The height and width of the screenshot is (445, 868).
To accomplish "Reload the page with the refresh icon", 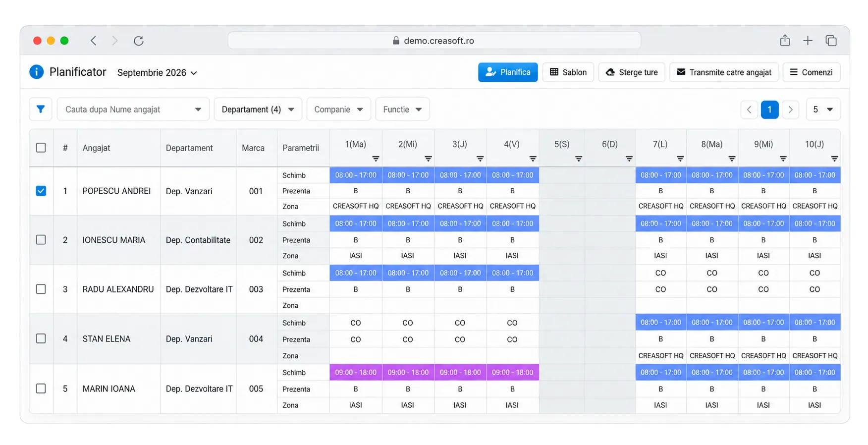I will click(139, 41).
